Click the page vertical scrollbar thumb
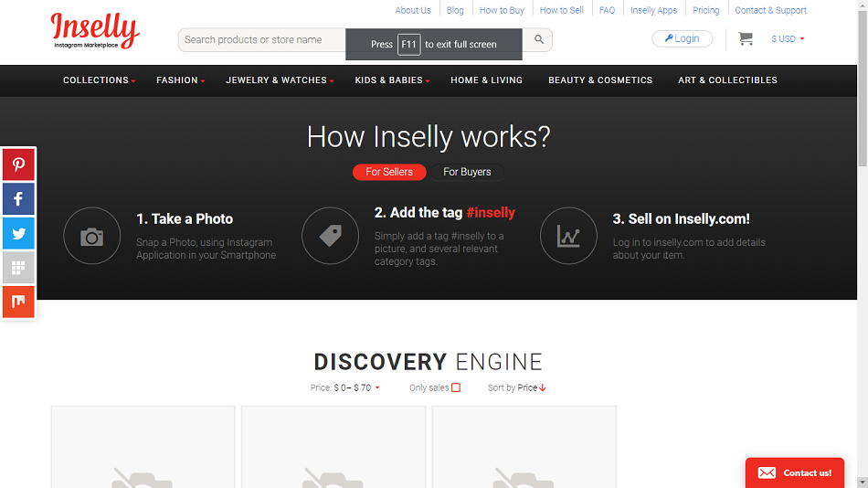 point(863,89)
